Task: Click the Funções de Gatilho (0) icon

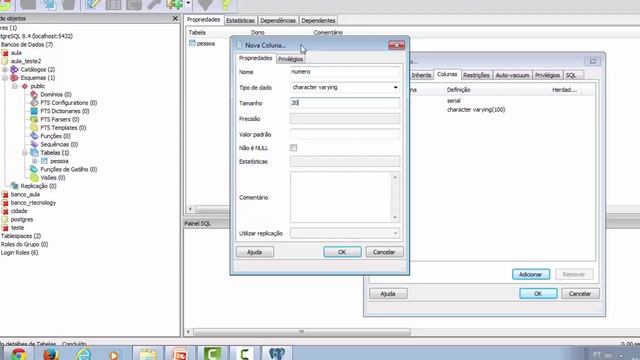Action: pyautogui.click(x=34, y=169)
